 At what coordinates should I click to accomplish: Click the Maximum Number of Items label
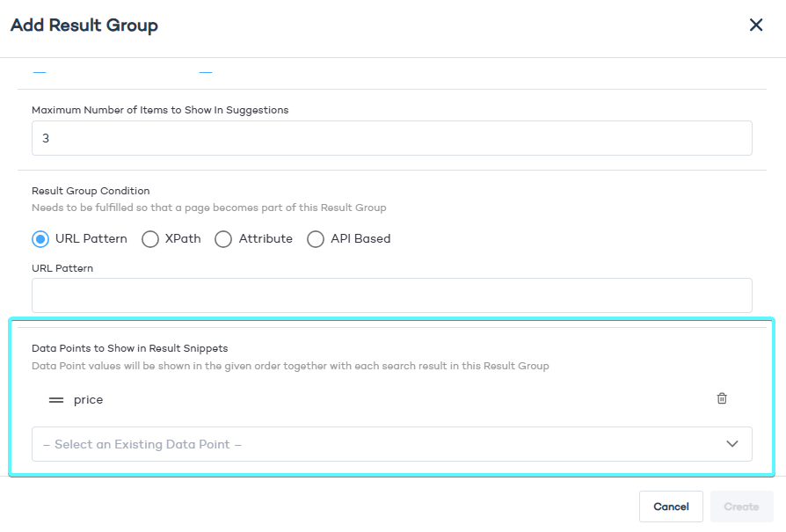[x=160, y=110]
